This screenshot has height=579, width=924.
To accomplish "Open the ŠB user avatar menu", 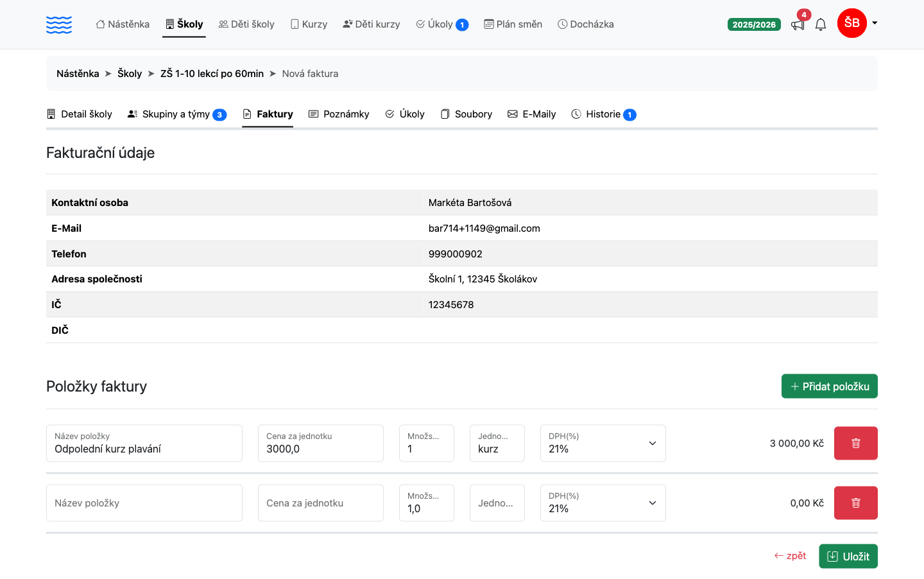I will pos(852,23).
